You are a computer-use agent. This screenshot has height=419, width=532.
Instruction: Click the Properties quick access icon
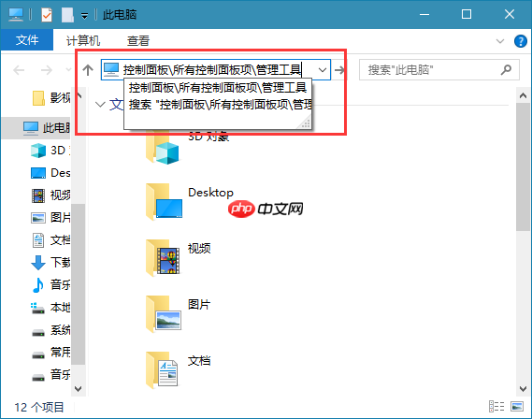click(x=46, y=15)
